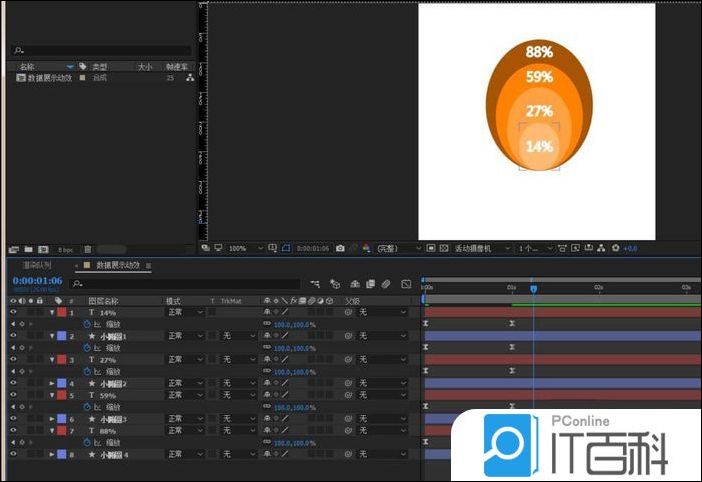
Task: Hide layer 3 named 27% with its eye
Action: 13,359
